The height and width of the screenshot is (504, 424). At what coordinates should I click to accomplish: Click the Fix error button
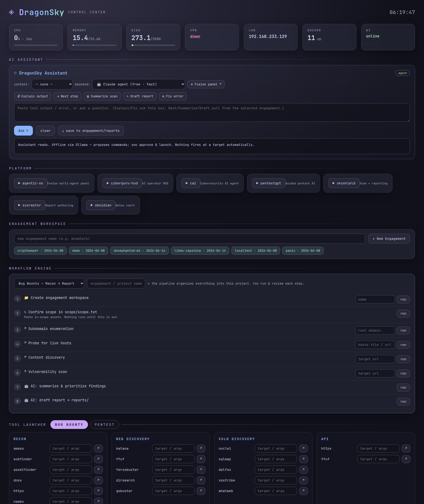click(173, 96)
